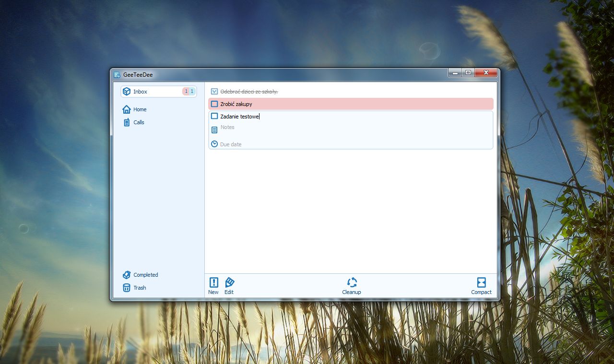
Task: Click the Edit toolbar button
Action: tap(229, 286)
